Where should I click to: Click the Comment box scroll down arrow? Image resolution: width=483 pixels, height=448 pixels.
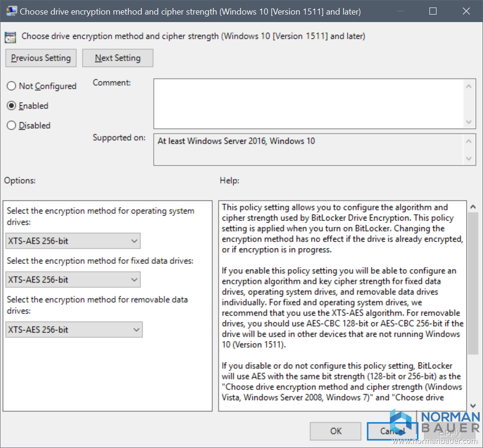pyautogui.click(x=468, y=122)
